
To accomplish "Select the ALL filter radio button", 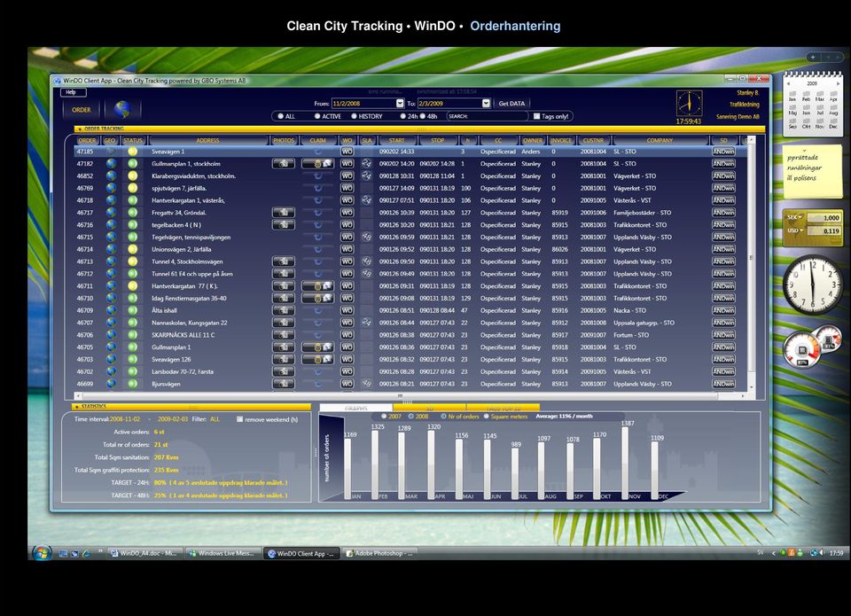I will point(281,116).
